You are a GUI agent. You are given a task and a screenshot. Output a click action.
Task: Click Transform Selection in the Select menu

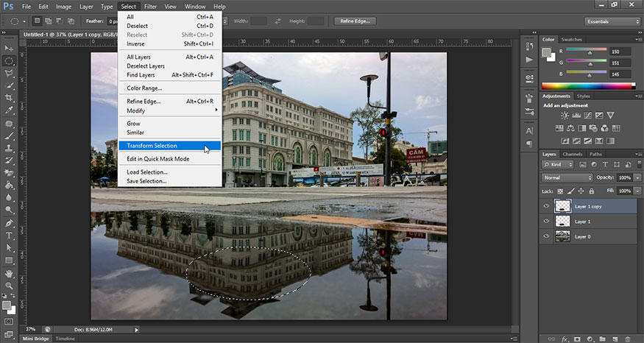tap(169, 146)
